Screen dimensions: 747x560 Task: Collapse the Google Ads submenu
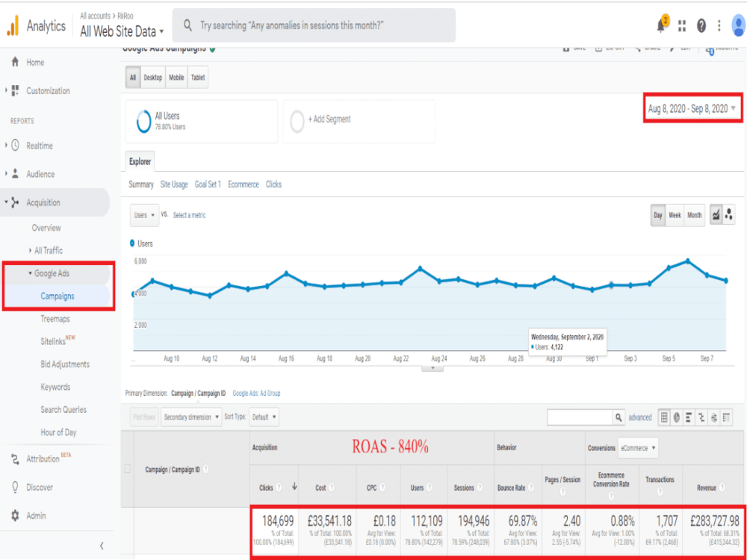point(30,273)
